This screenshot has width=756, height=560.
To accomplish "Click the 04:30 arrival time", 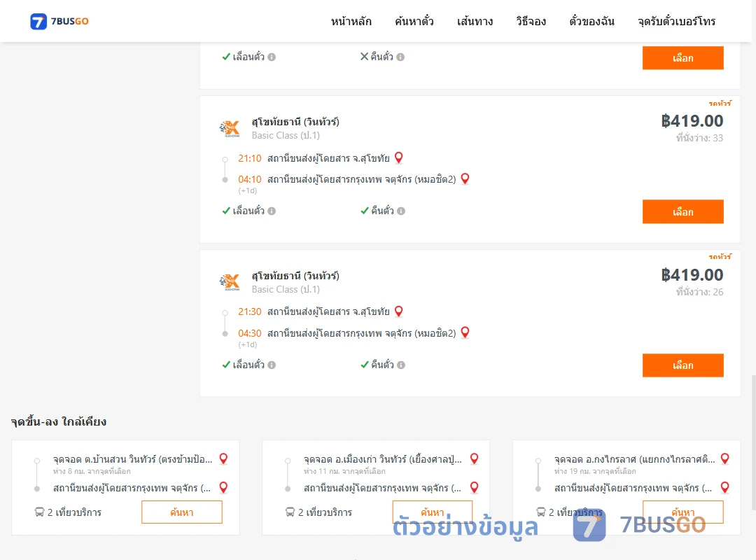I will pos(250,333).
